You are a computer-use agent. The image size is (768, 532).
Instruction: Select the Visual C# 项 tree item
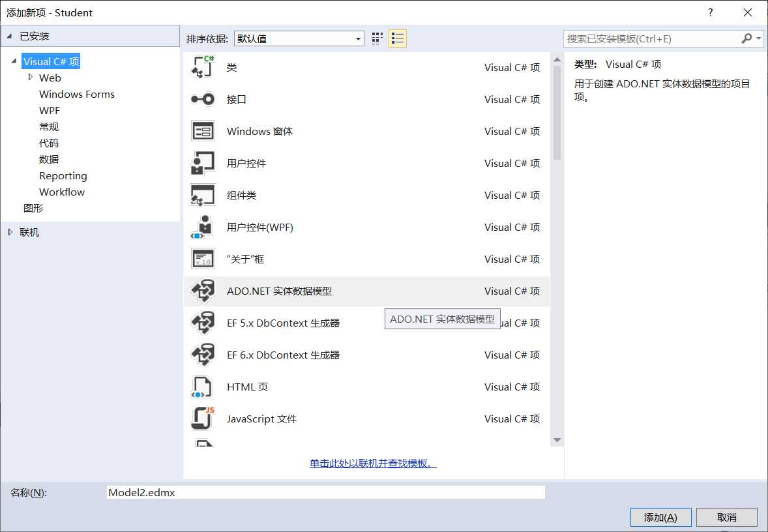coord(51,62)
